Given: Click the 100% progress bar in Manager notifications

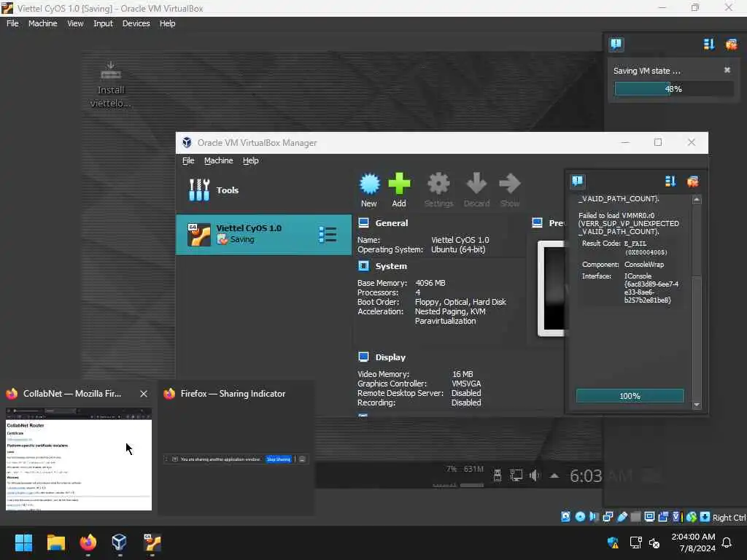Looking at the screenshot, I should [x=630, y=396].
